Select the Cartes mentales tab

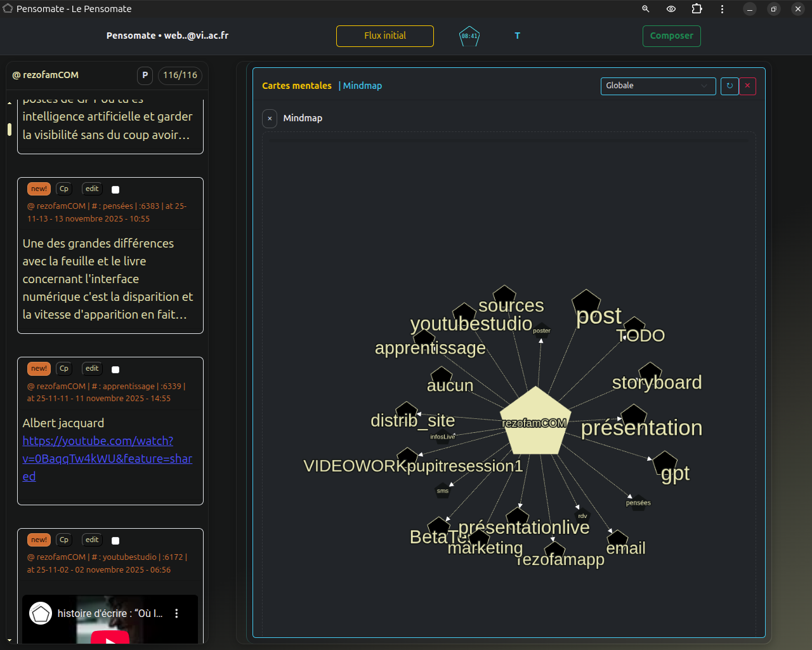(x=297, y=86)
